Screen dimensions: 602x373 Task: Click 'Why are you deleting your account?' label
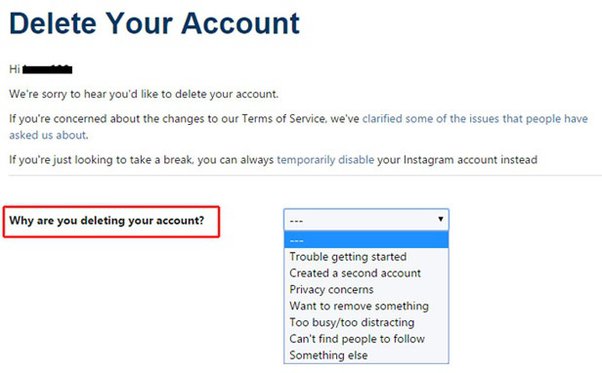tap(107, 221)
